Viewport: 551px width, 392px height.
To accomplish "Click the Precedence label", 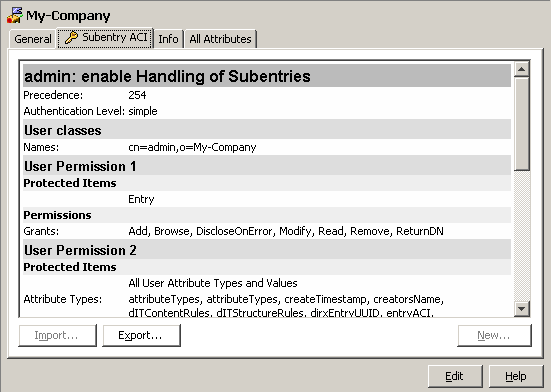I will click(53, 95).
